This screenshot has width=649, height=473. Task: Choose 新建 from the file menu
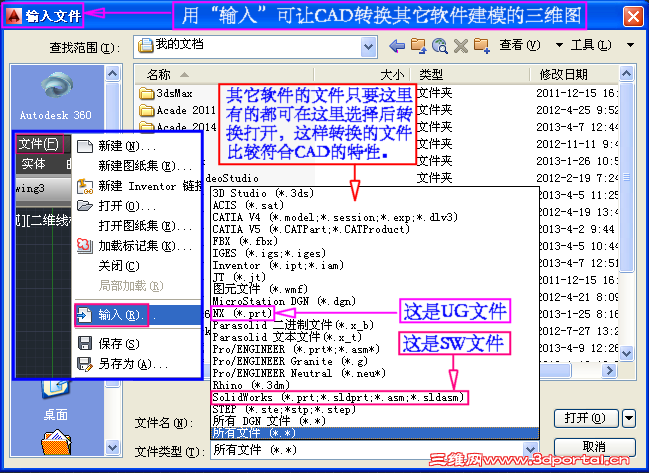127,146
